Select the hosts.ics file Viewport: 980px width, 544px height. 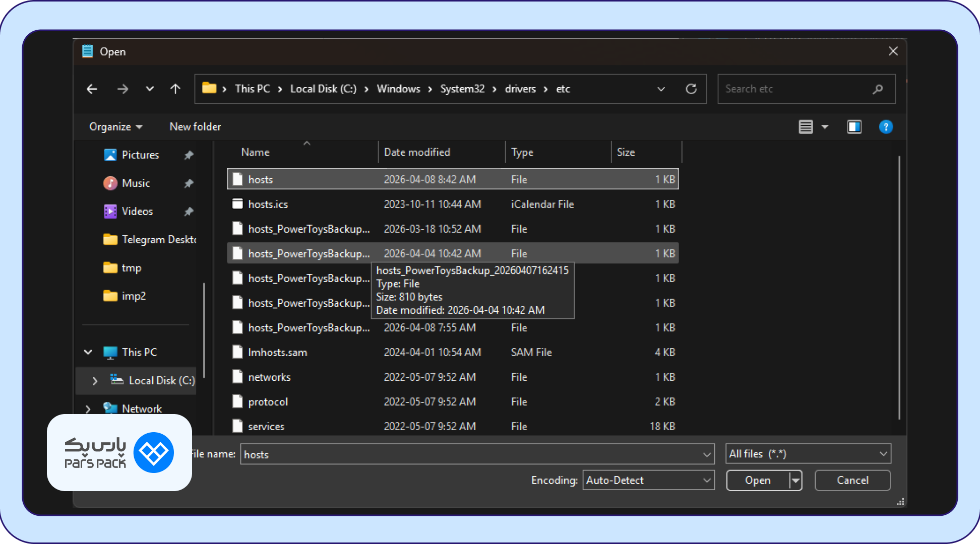pos(453,204)
